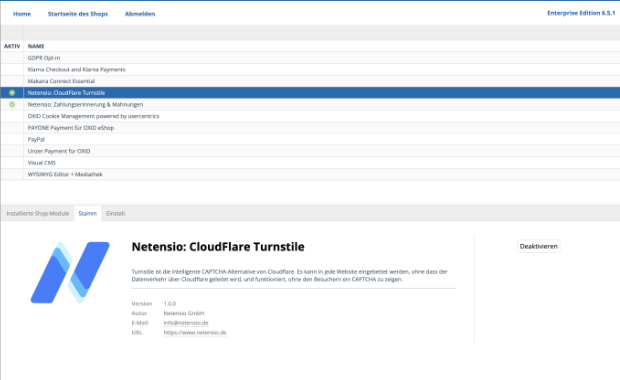Image resolution: width=620 pixels, height=380 pixels.
Task: Select the Visual CMS module
Action: 310,163
